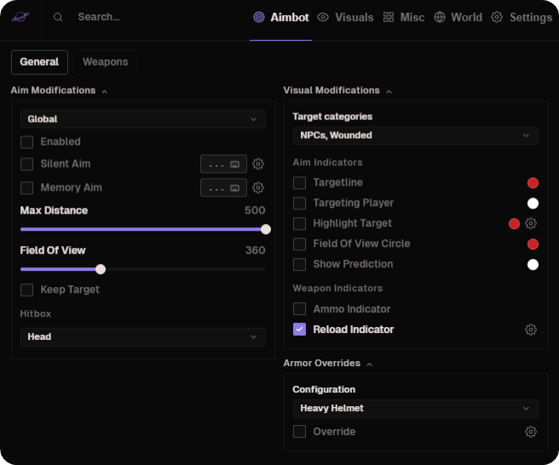Click the Max Distance slider handle
This screenshot has width=559, height=465.
tap(266, 229)
